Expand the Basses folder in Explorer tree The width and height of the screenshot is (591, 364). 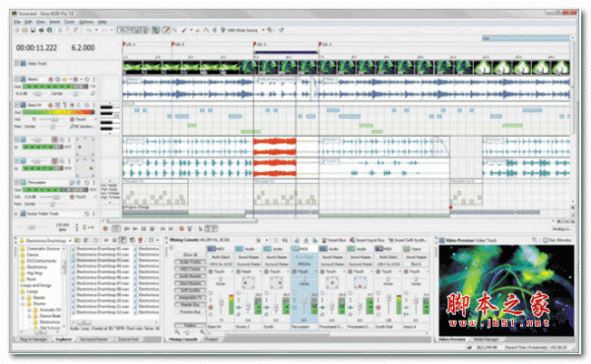[23, 297]
